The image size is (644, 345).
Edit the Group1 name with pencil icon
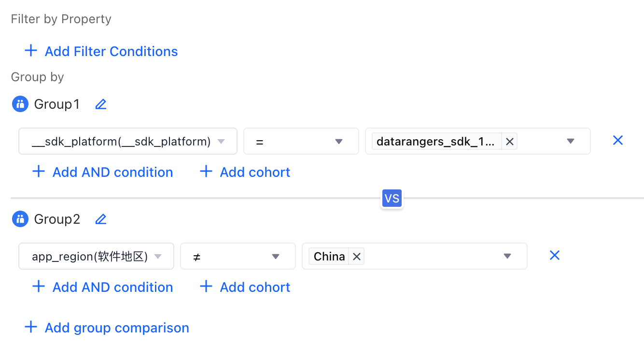[x=100, y=104]
